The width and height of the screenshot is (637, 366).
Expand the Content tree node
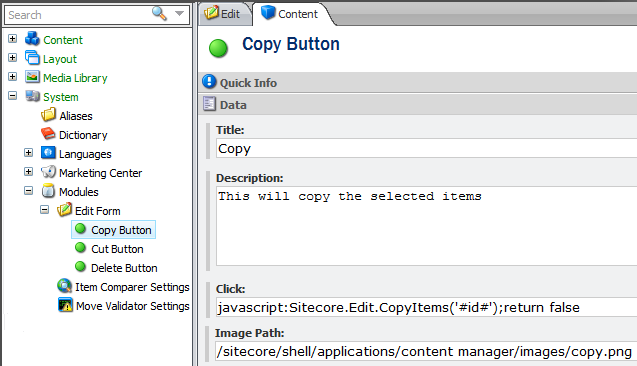(13, 39)
